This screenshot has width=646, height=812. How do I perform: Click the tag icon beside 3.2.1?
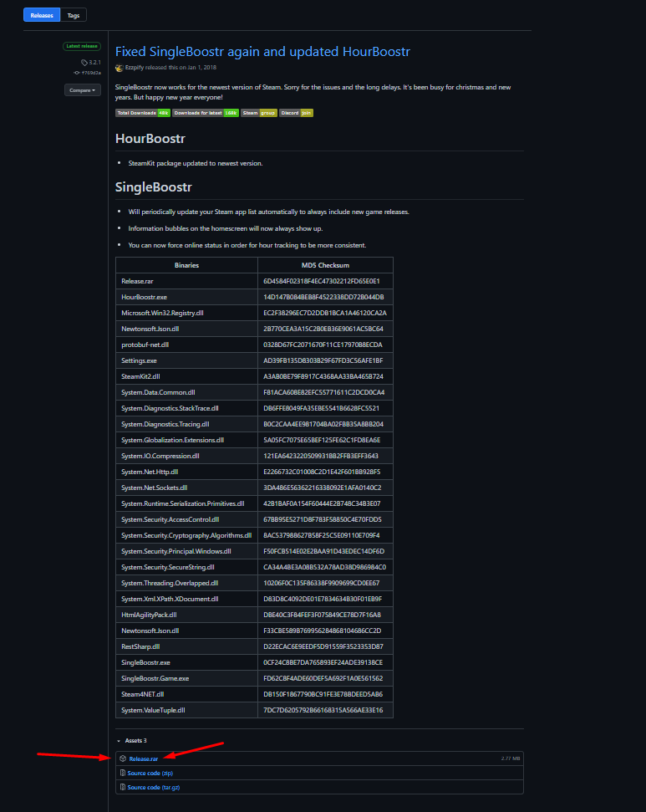pos(84,63)
